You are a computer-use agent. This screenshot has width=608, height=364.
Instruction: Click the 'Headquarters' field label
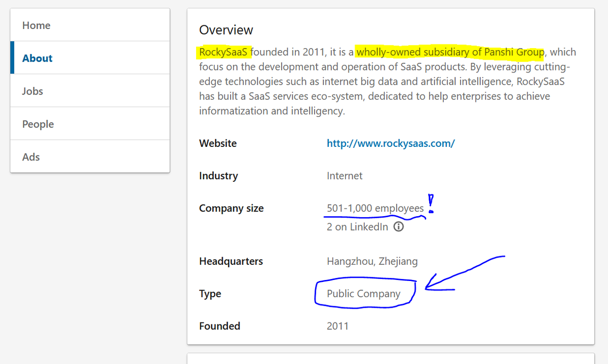point(231,261)
